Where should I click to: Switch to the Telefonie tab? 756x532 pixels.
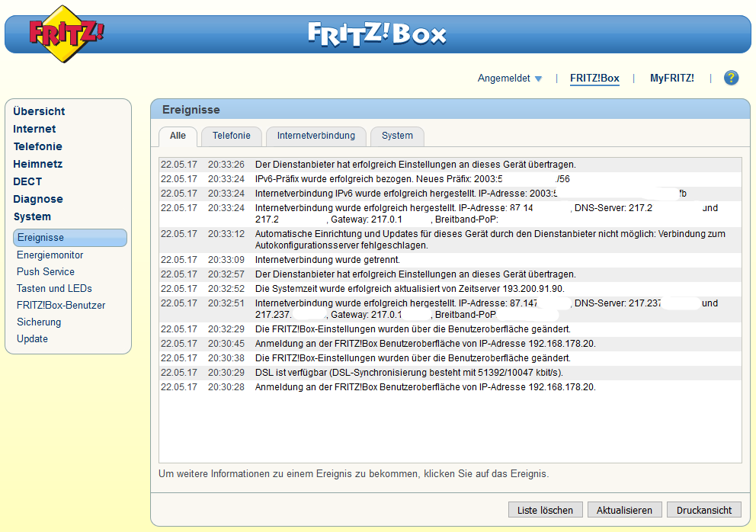pyautogui.click(x=232, y=136)
